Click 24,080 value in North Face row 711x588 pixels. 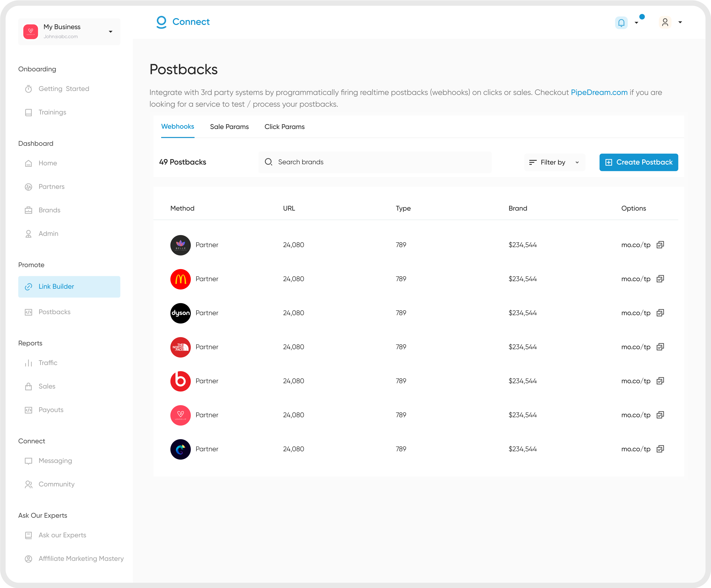[x=293, y=347]
